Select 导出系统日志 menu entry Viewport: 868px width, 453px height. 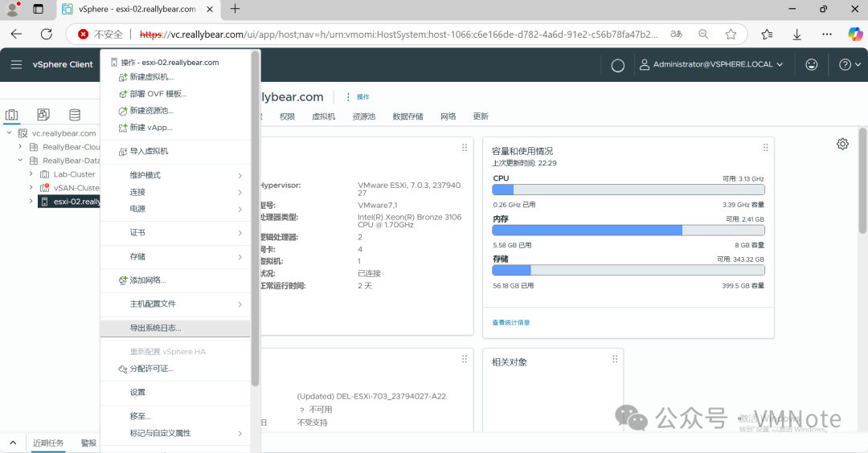[175, 328]
